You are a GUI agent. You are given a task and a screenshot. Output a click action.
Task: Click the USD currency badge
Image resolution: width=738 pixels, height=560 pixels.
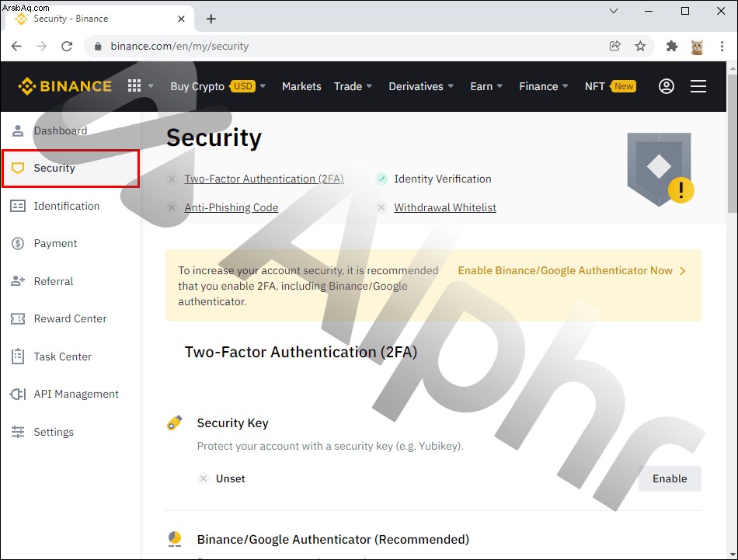[243, 86]
